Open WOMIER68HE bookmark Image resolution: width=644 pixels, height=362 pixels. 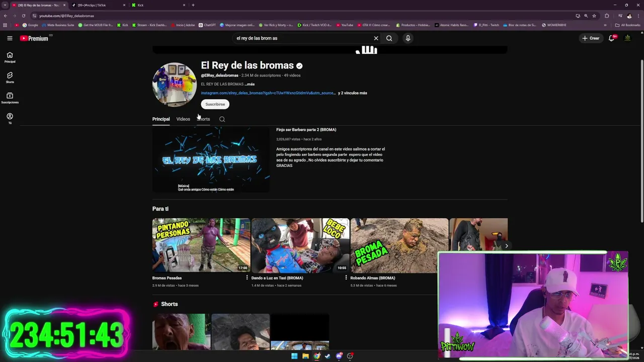554,25
